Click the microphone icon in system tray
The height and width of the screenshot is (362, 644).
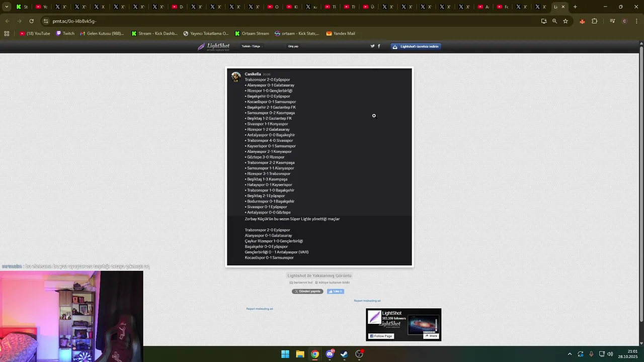pos(591,354)
